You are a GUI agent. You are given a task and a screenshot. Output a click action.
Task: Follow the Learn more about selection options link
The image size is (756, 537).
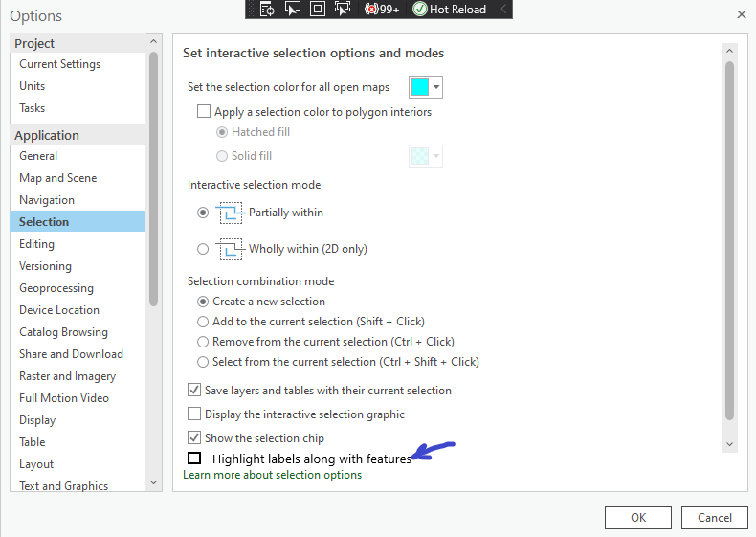pos(272,475)
